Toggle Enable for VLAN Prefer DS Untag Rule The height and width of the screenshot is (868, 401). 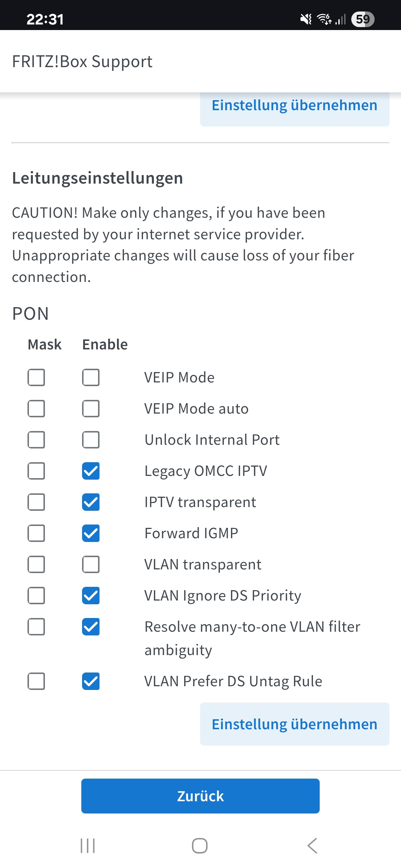pos(91,681)
